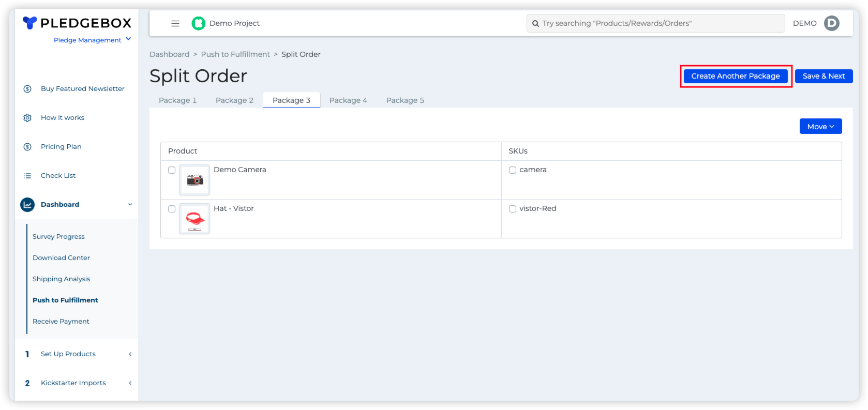
Task: Click the Check List list icon
Action: pyautogui.click(x=27, y=176)
